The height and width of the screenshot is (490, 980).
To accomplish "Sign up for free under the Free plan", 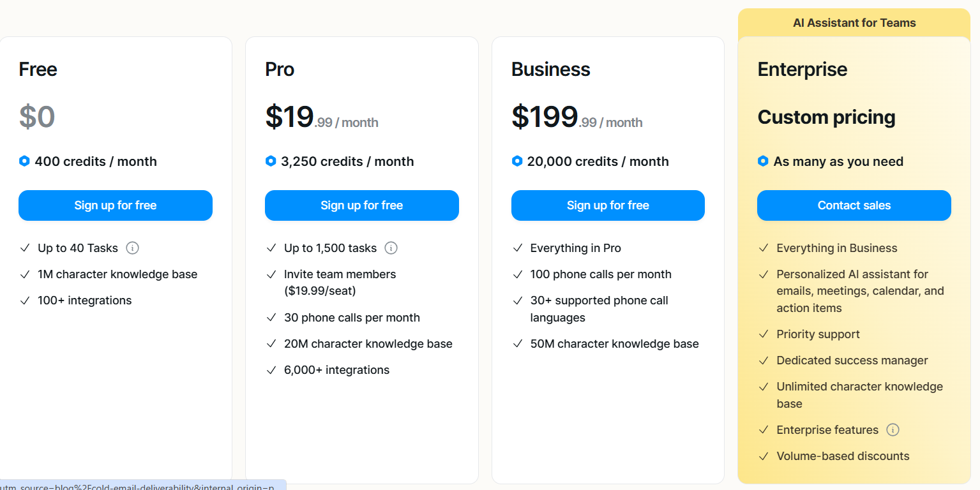I will pos(115,205).
